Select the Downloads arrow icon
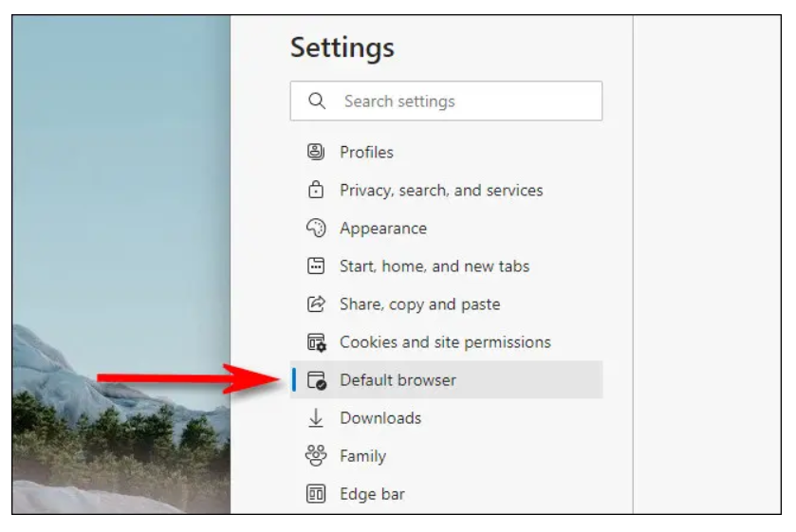Image resolution: width=796 pixels, height=532 pixels. [316, 418]
